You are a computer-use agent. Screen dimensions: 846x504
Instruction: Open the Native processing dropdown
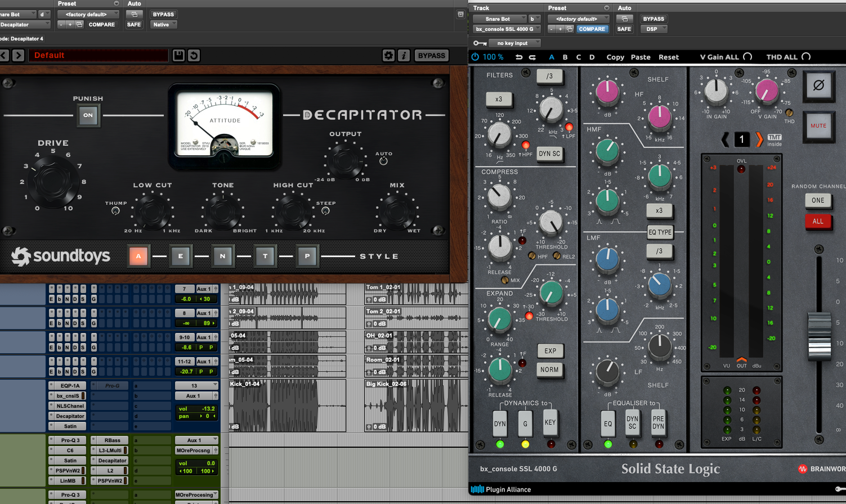point(163,24)
